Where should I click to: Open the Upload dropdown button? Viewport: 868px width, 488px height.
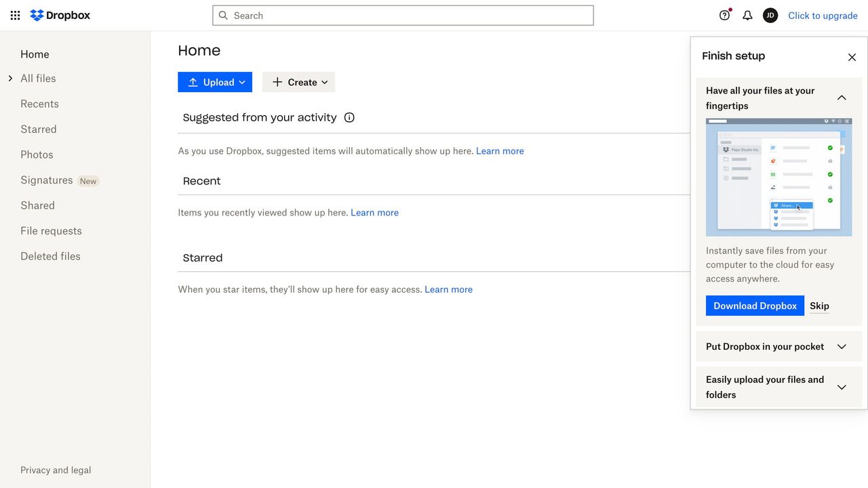215,82
